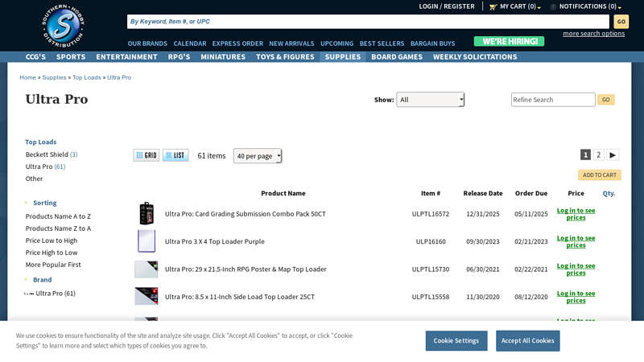Open more search options link
The width and height of the screenshot is (644, 362).
point(593,34)
